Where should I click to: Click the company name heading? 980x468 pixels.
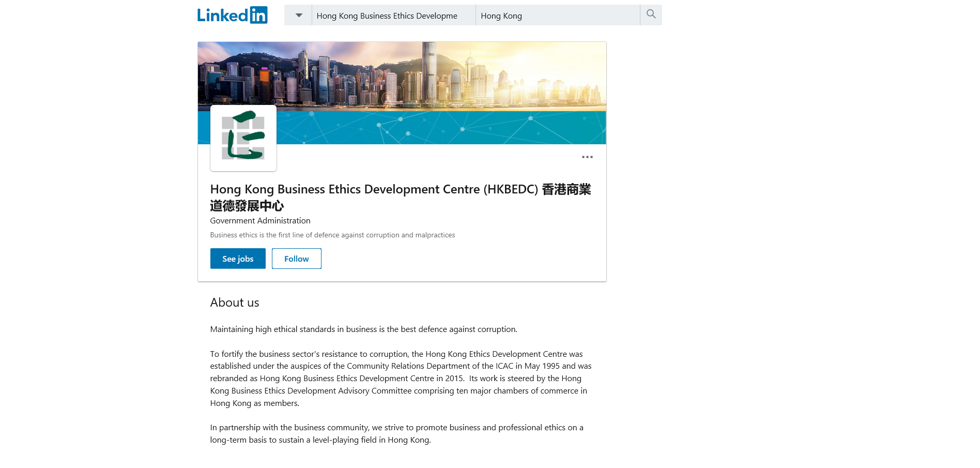click(401, 198)
